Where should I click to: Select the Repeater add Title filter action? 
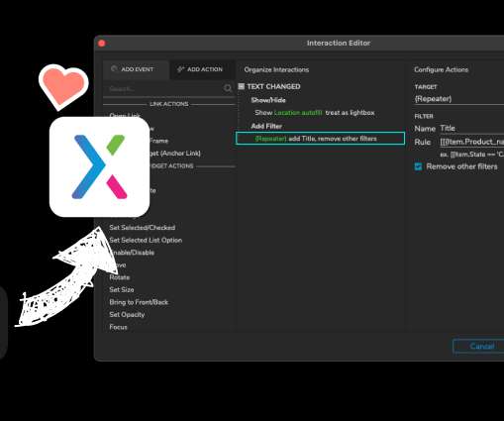pos(320,139)
